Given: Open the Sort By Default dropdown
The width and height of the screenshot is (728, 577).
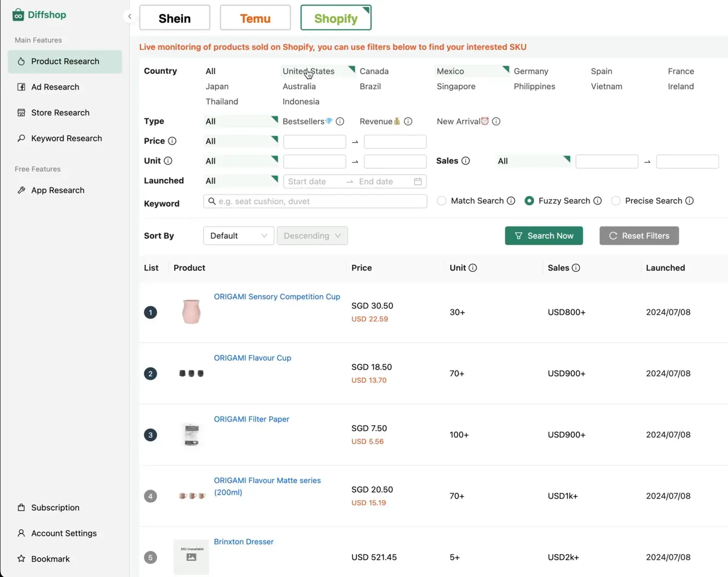Looking at the screenshot, I should [239, 236].
